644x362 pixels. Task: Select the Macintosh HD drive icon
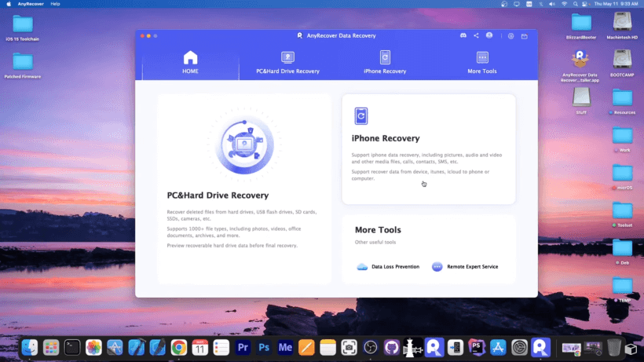point(622,25)
